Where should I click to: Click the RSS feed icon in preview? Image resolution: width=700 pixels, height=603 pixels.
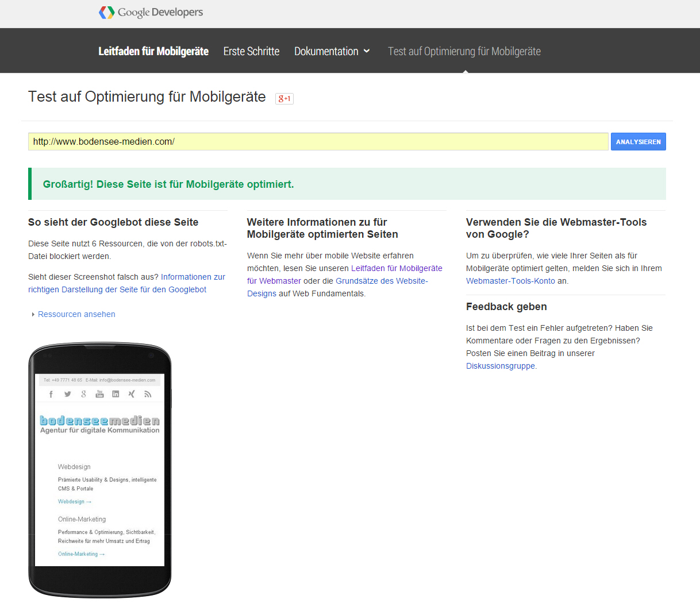[x=148, y=394]
